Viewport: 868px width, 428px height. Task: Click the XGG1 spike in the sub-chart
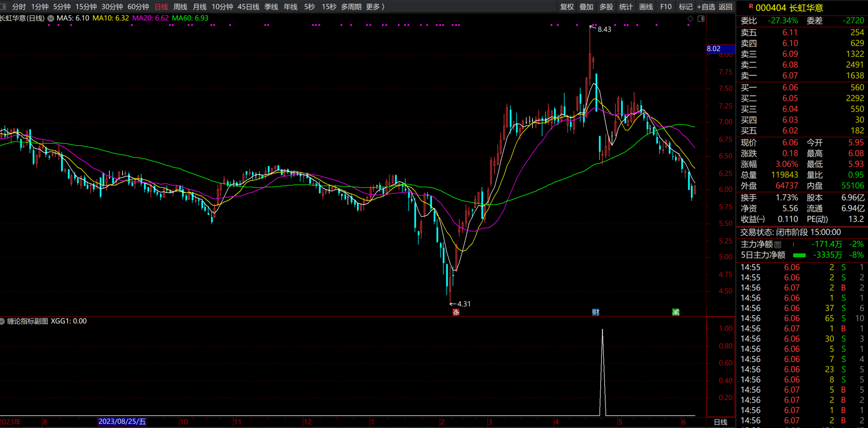coord(603,372)
